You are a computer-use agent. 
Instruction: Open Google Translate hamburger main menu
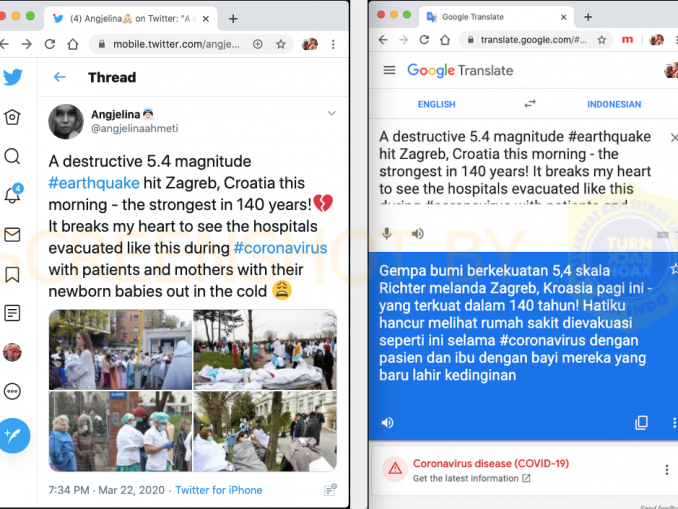click(x=389, y=70)
